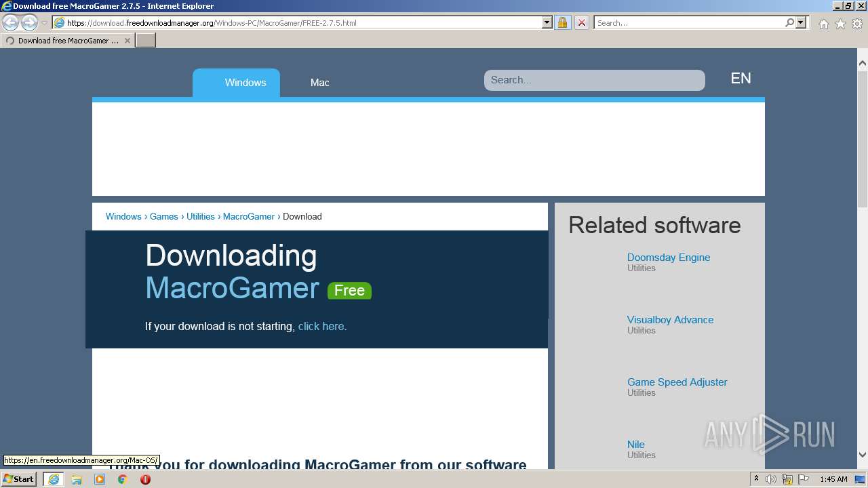Open the Chrome taskbar icon
Screen dimensions: 868x488
click(x=123, y=479)
